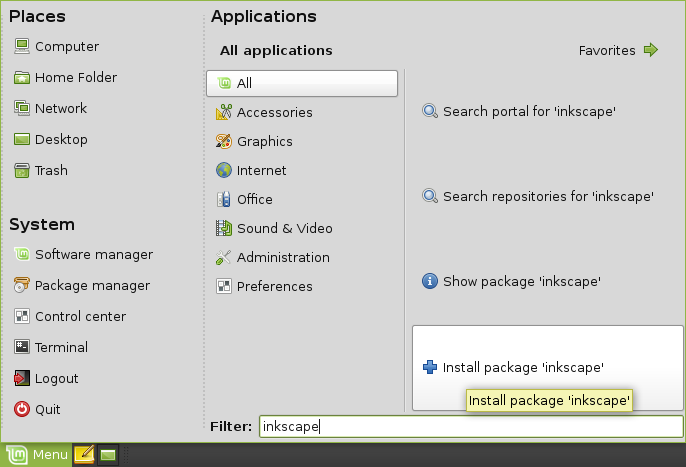Click the taskbar panel grip handle
This screenshot has width=686, height=467.
[x=126, y=455]
